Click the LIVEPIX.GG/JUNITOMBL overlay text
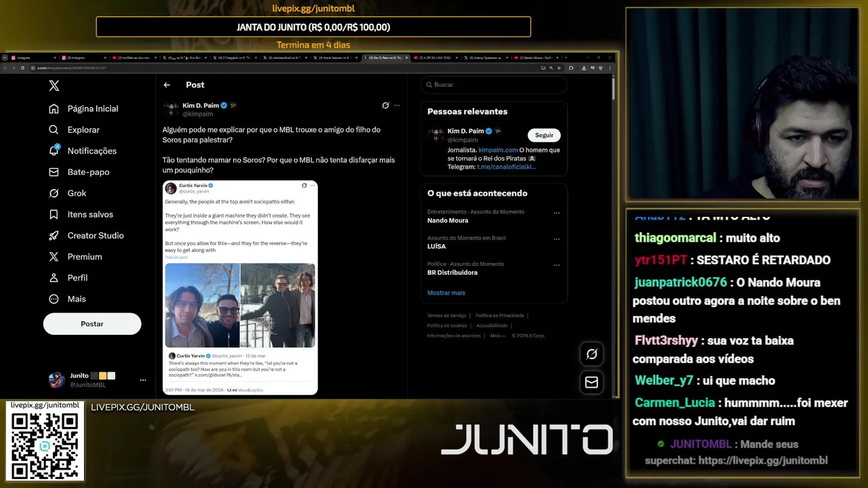Viewport: 868px width, 488px height. pyautogui.click(x=142, y=407)
